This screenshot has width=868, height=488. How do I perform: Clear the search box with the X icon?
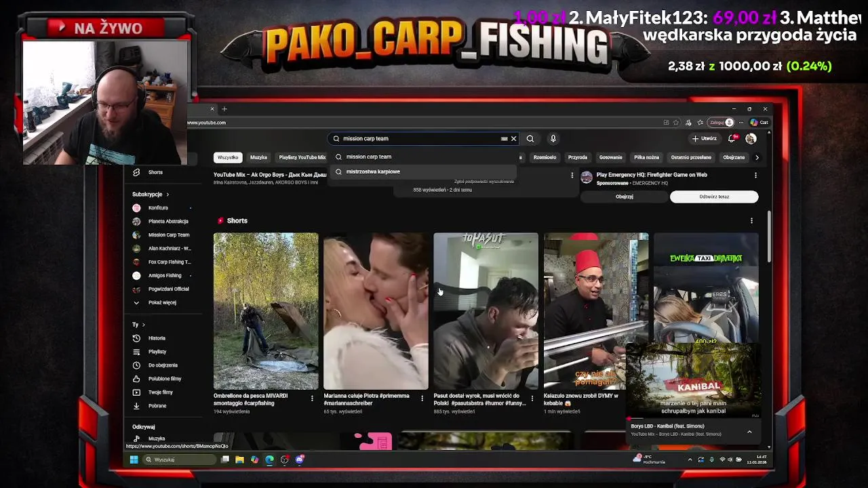coord(513,138)
